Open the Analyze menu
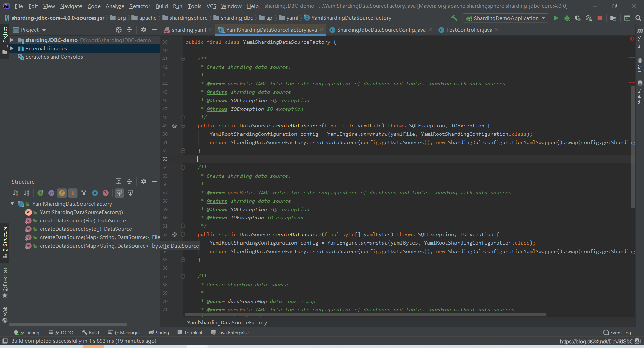Screen dimensions: 644x348 tap(115, 6)
